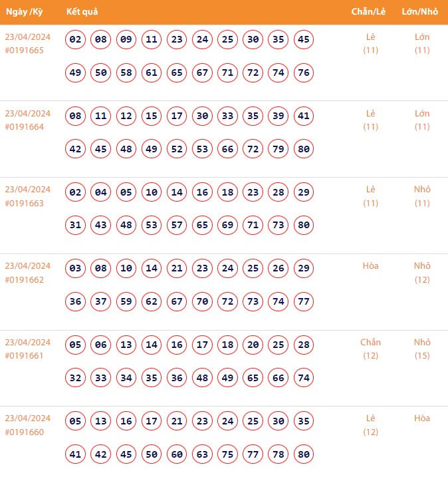Open draw #0191663
The width and height of the screenshot is (448, 477).
(24, 203)
